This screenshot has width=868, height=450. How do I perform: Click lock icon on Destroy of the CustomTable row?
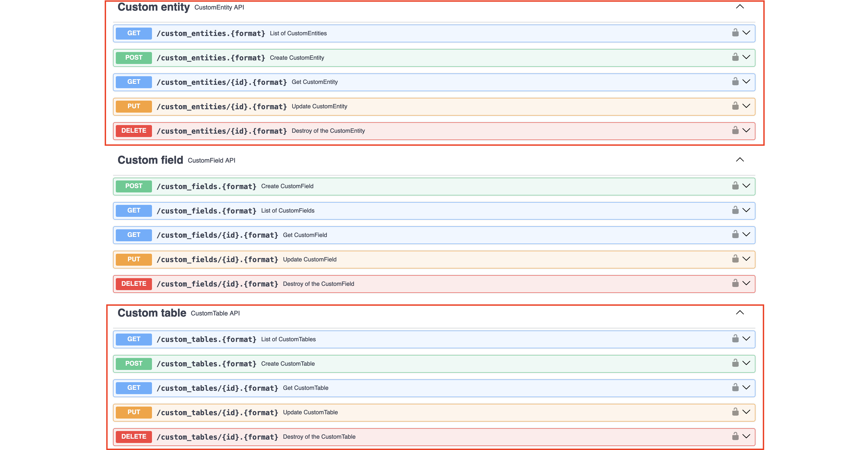coord(735,436)
